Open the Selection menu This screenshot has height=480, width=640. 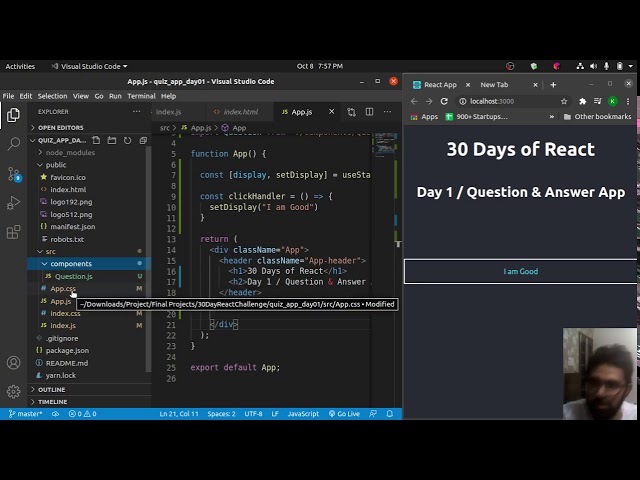52,96
